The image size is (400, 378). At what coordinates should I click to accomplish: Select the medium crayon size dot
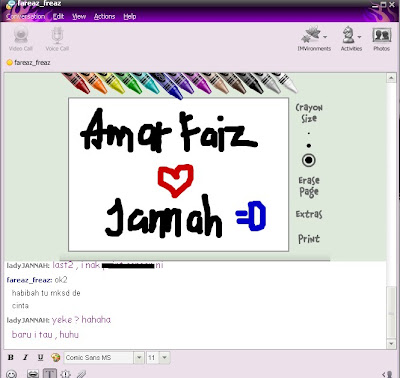tap(309, 146)
